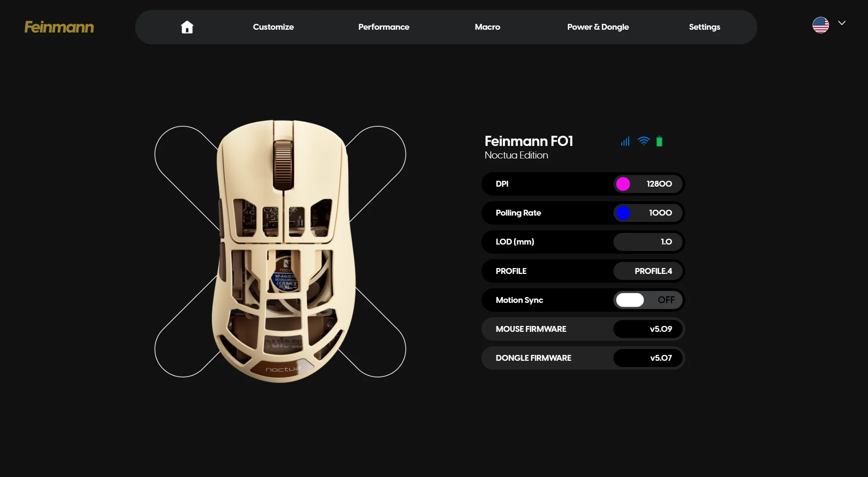Click the Feinmann logo
This screenshot has height=477, width=868.
pos(59,27)
